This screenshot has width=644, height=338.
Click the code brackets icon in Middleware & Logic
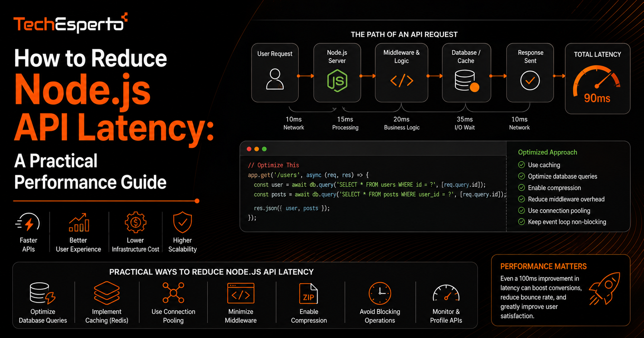(401, 81)
